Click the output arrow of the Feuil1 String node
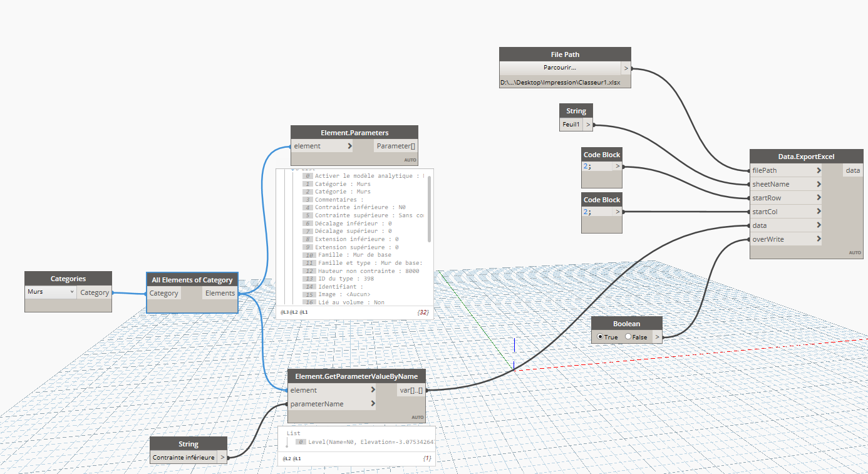The height and width of the screenshot is (474, 868). (x=587, y=125)
